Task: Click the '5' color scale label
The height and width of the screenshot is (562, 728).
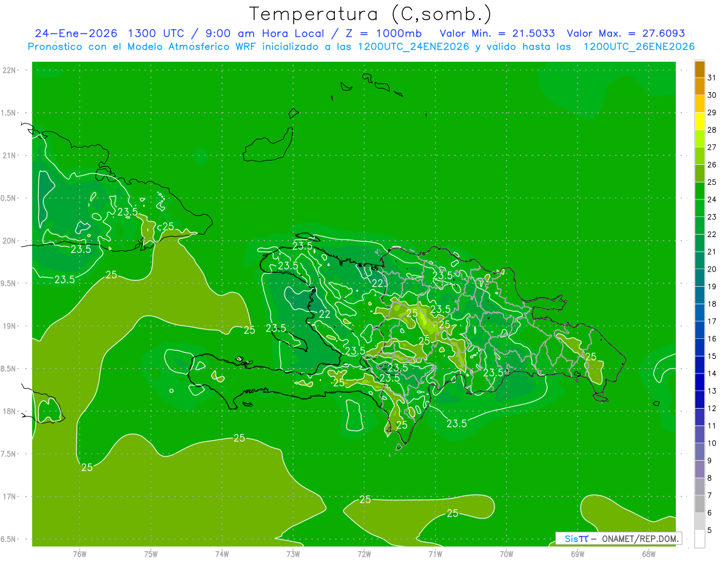Action: [710, 530]
